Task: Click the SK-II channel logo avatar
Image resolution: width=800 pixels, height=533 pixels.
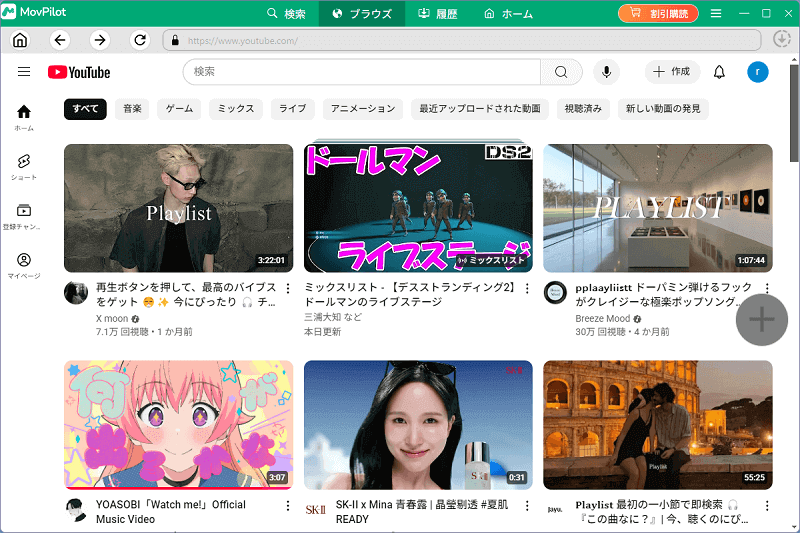Action: pos(315,510)
